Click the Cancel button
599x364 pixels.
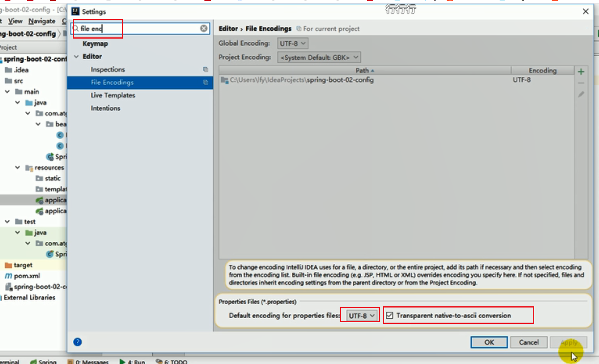coord(529,342)
